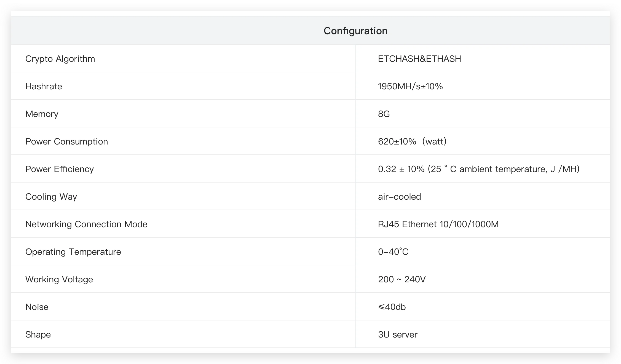The image size is (621, 364).
Task: Select the Hashrate row label
Action: [44, 86]
